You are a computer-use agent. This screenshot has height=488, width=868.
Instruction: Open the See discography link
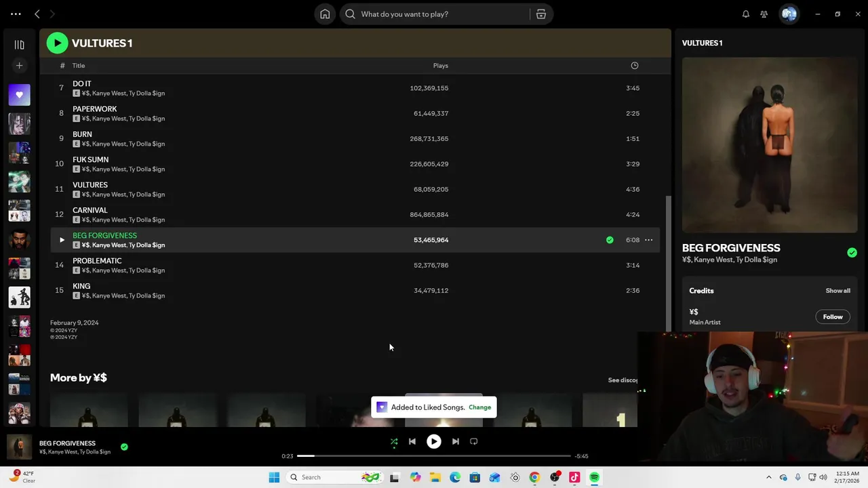pos(623,380)
